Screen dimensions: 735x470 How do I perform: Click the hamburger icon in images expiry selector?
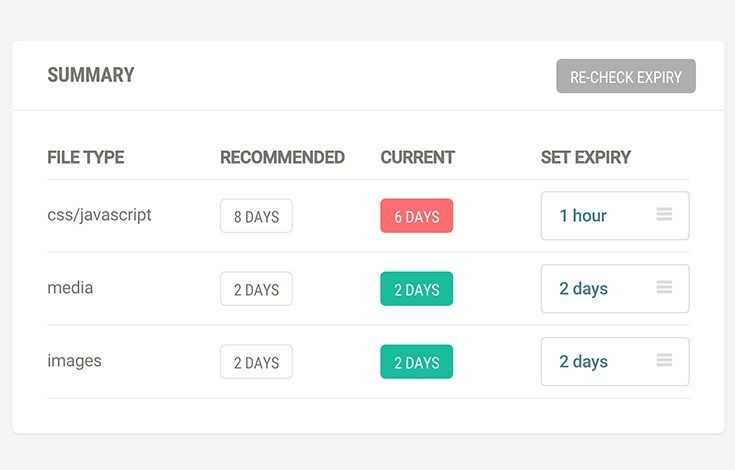pyautogui.click(x=664, y=360)
